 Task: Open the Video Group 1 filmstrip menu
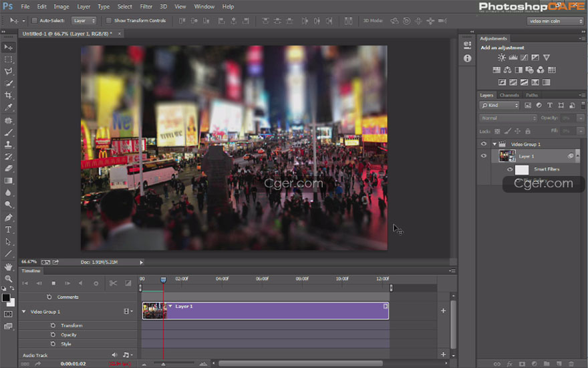pyautogui.click(x=128, y=311)
